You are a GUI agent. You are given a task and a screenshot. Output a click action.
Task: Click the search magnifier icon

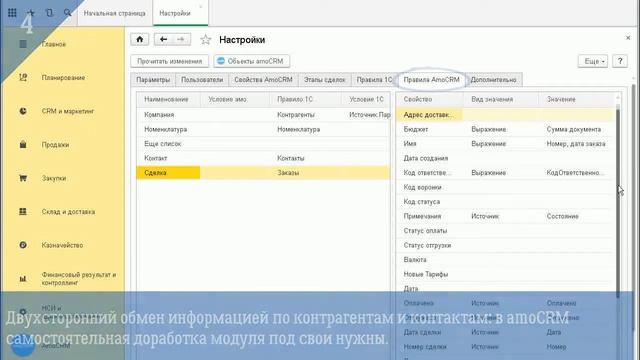pos(68,13)
